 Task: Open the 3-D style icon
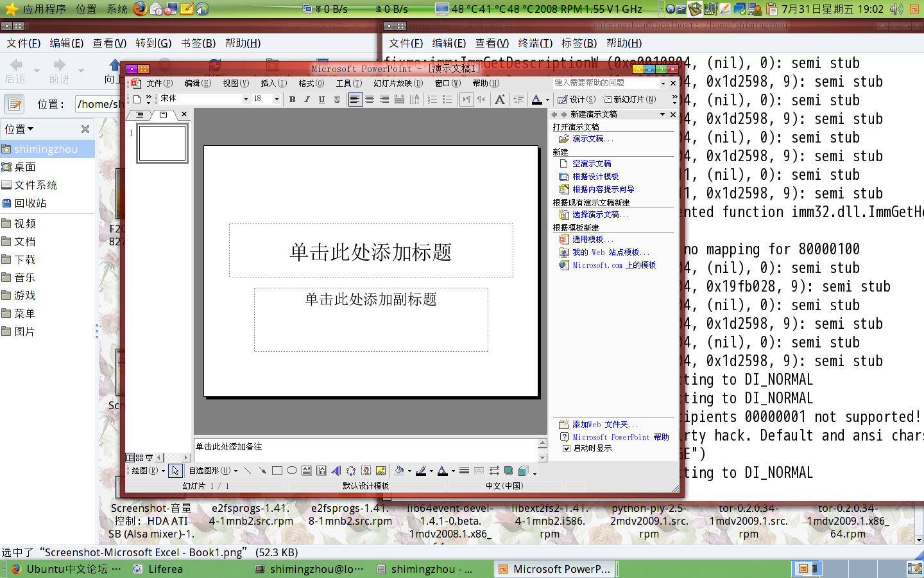click(523, 470)
